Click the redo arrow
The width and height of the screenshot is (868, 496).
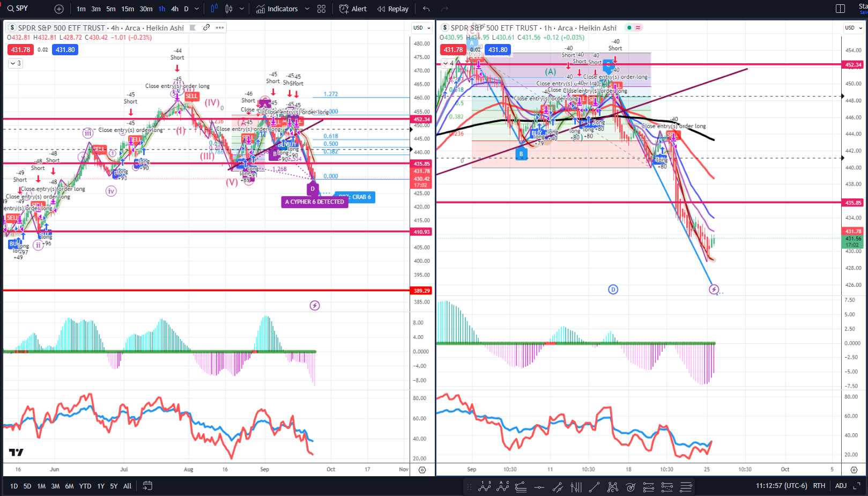click(444, 9)
